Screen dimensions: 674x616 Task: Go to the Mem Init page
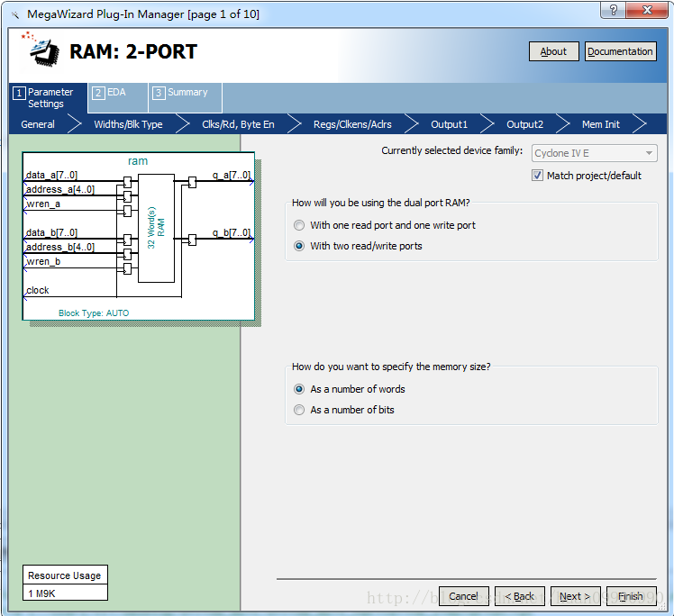point(601,124)
